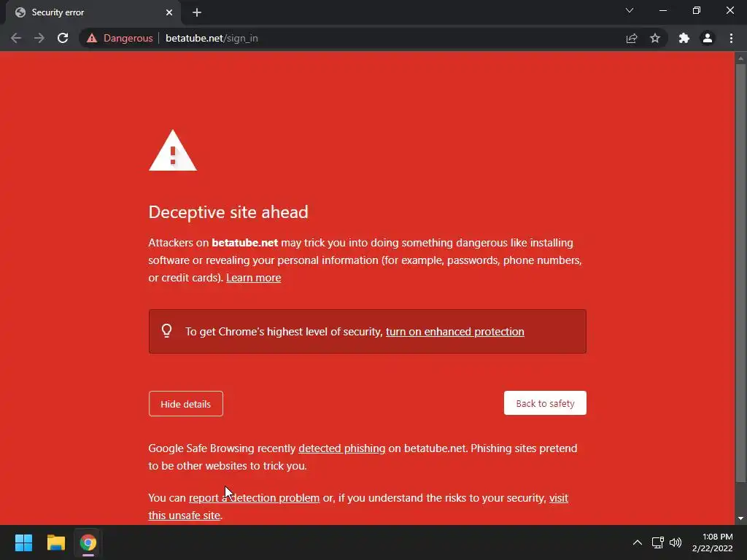This screenshot has height=560, width=747.
Task: Click the lightbulb icon in protection tip
Action: (x=167, y=330)
